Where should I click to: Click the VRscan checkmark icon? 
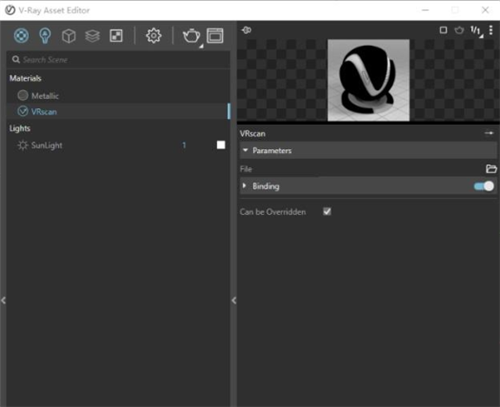coord(23,111)
